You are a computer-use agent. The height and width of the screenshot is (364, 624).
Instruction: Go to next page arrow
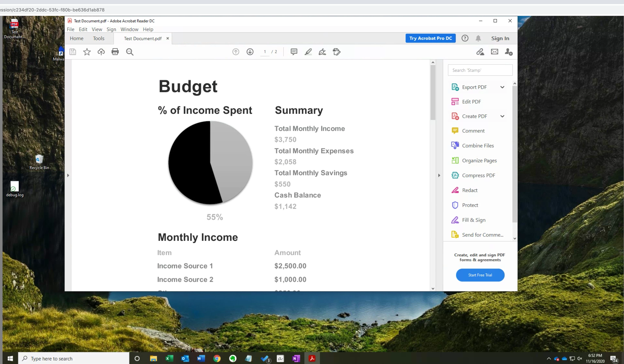[250, 52]
